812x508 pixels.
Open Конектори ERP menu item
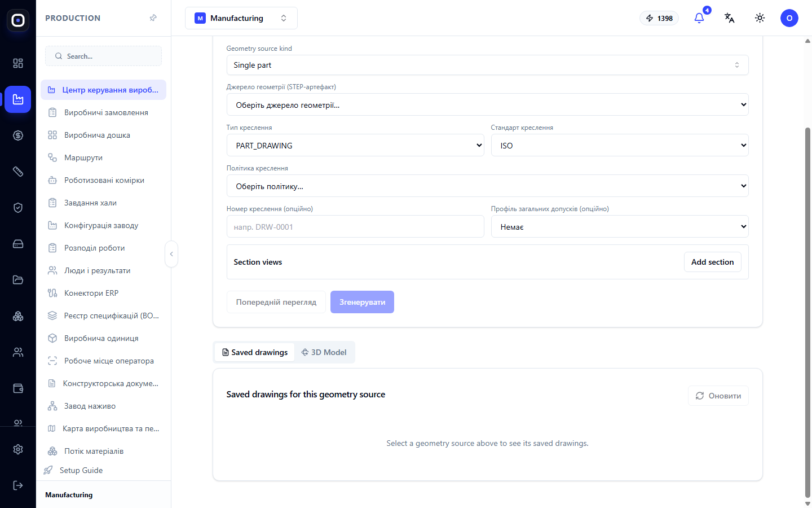coord(103,293)
